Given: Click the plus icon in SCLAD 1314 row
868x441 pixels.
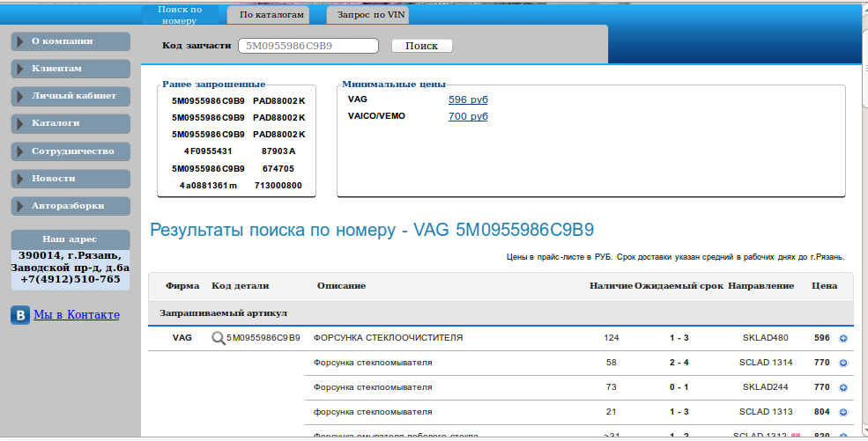Looking at the screenshot, I should pos(843,363).
